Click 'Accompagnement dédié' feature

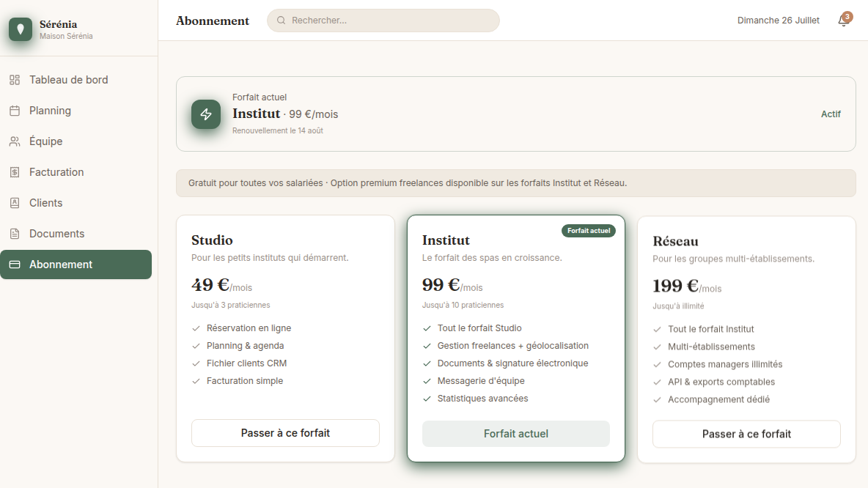718,399
